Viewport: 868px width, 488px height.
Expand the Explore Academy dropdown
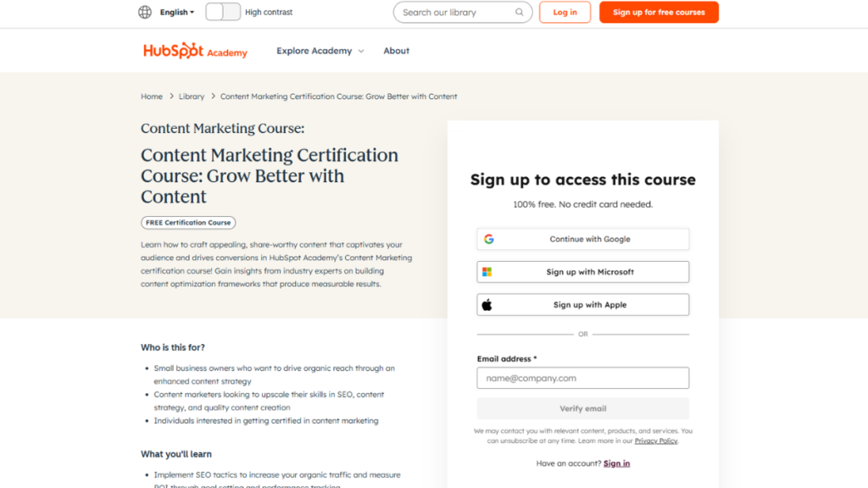314,51
